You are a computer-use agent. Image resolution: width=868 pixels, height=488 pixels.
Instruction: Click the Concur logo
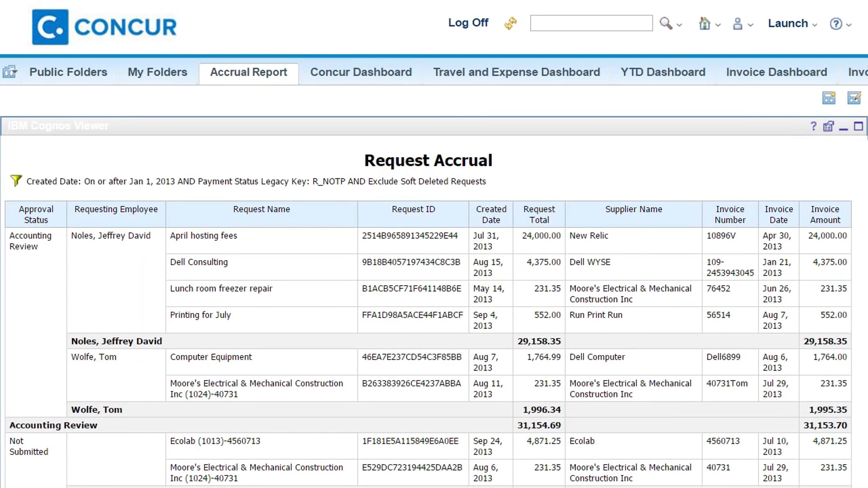coord(104,27)
